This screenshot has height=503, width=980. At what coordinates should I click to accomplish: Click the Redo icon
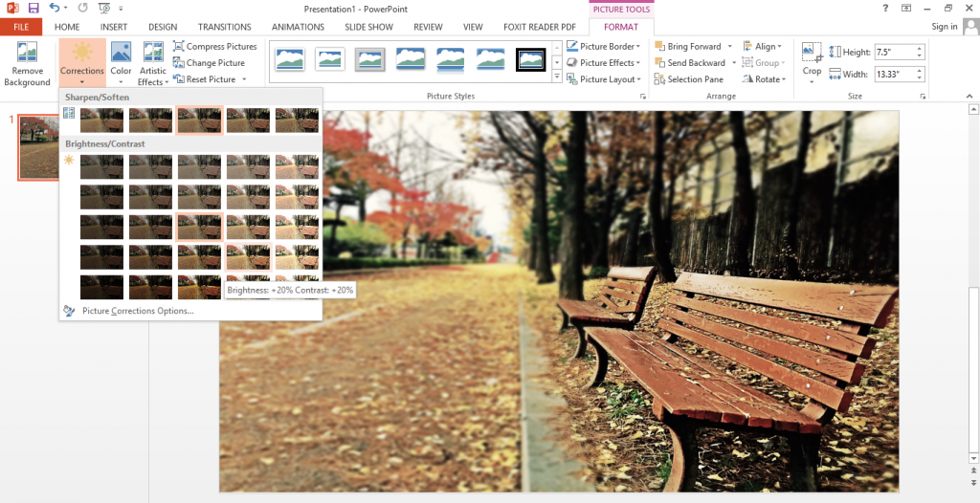click(82, 8)
